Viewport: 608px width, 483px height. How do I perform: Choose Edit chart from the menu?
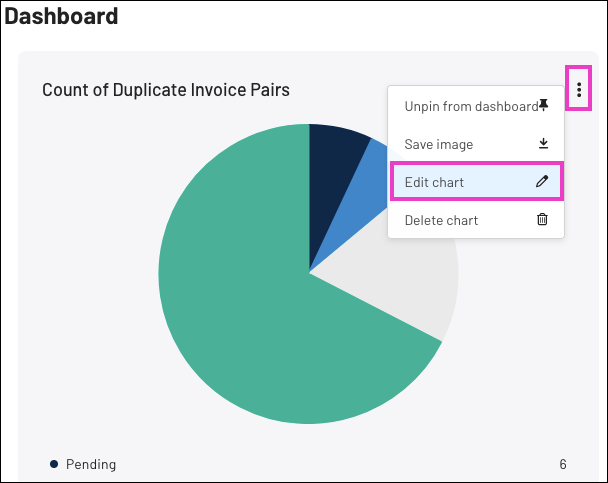pos(477,181)
